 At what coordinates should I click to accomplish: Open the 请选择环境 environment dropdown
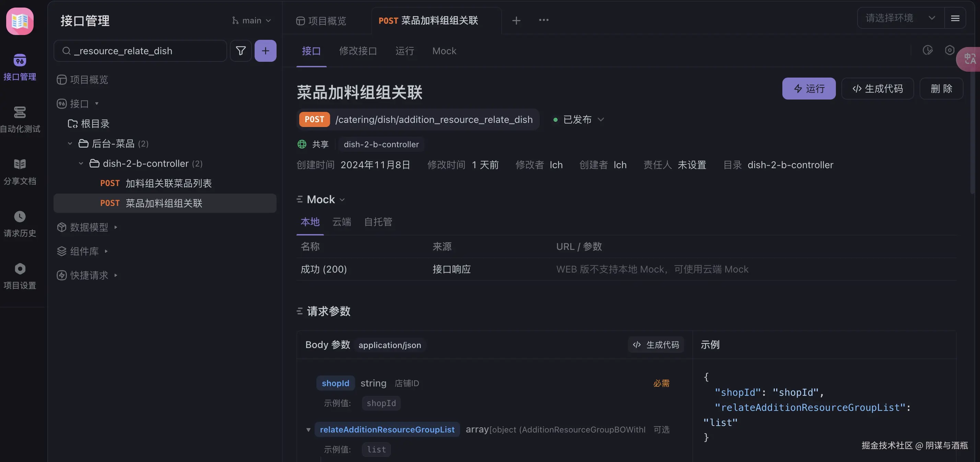(900, 18)
